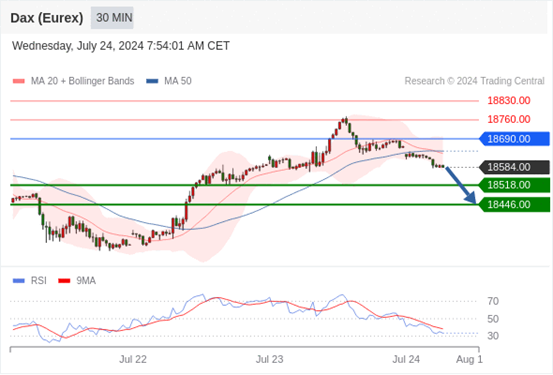The height and width of the screenshot is (375, 553).
Task: Click the Jul 22 date axis label
Action: click(133, 359)
